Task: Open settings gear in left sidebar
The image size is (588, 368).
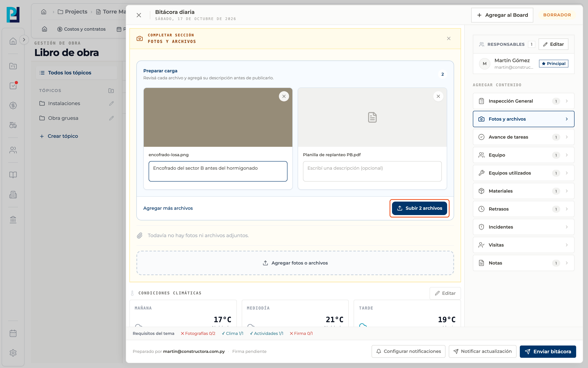Action: 13,353
